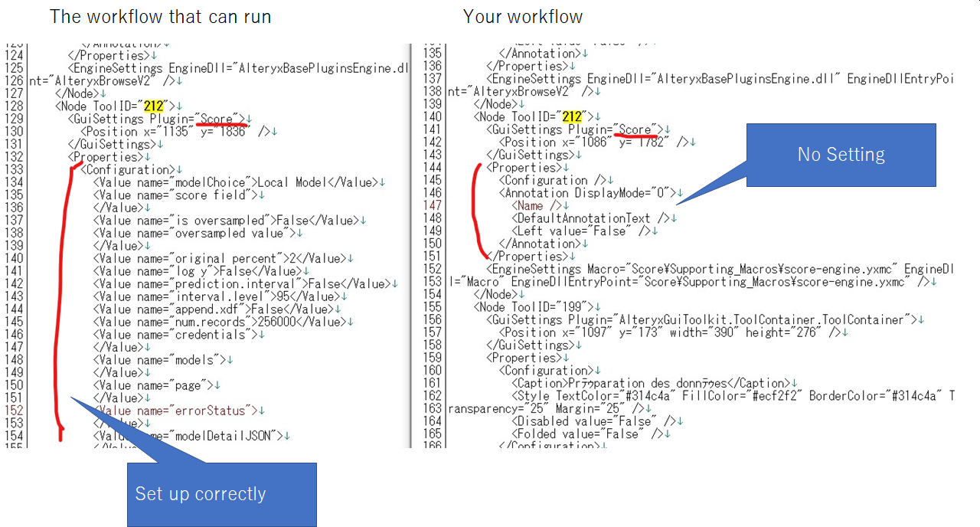Select the title "Your workflow"
Viewport: 980px width, 527px height.
coord(523,15)
